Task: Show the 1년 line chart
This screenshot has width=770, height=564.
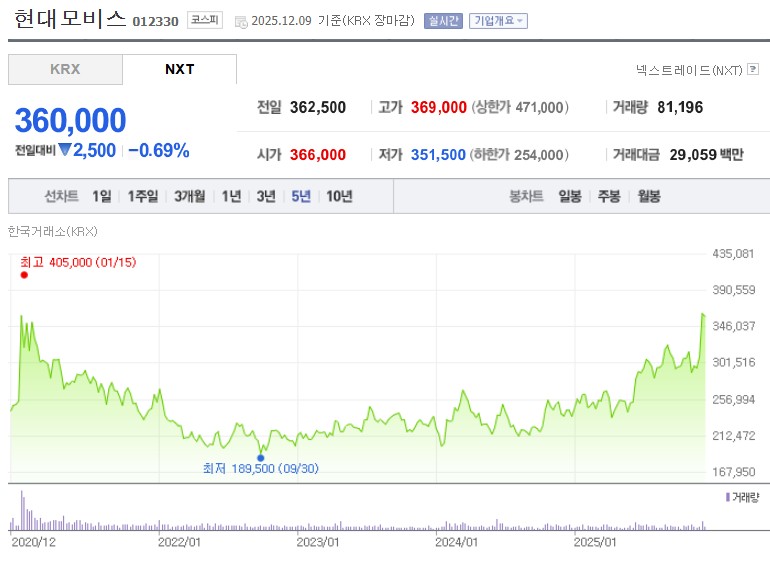Action: (x=231, y=196)
